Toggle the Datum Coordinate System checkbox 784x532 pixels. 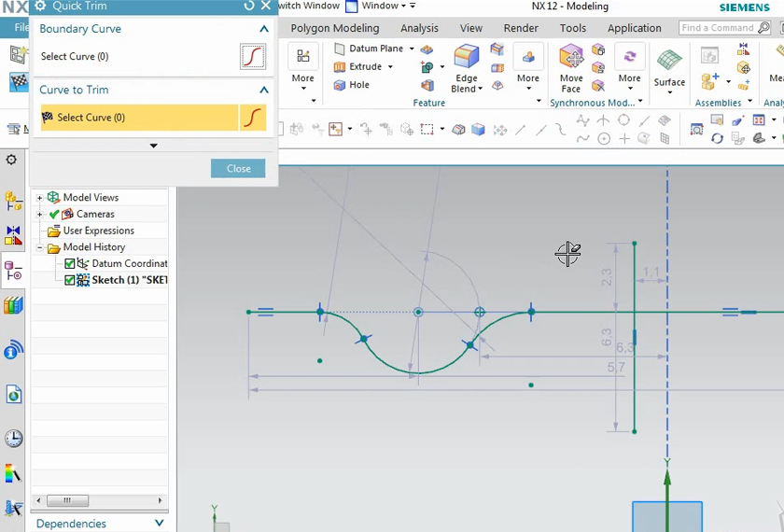coord(70,264)
